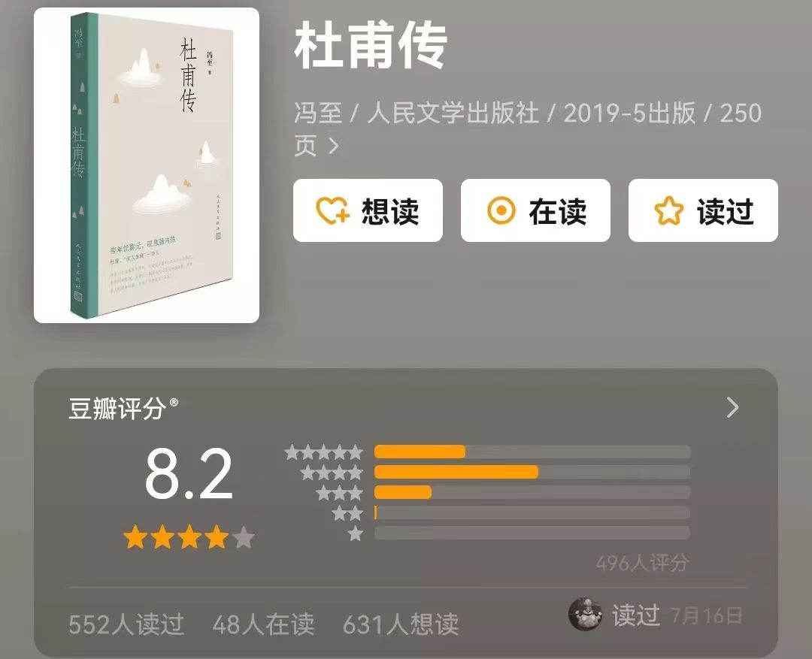Open the 552人读过 list

tap(126, 624)
